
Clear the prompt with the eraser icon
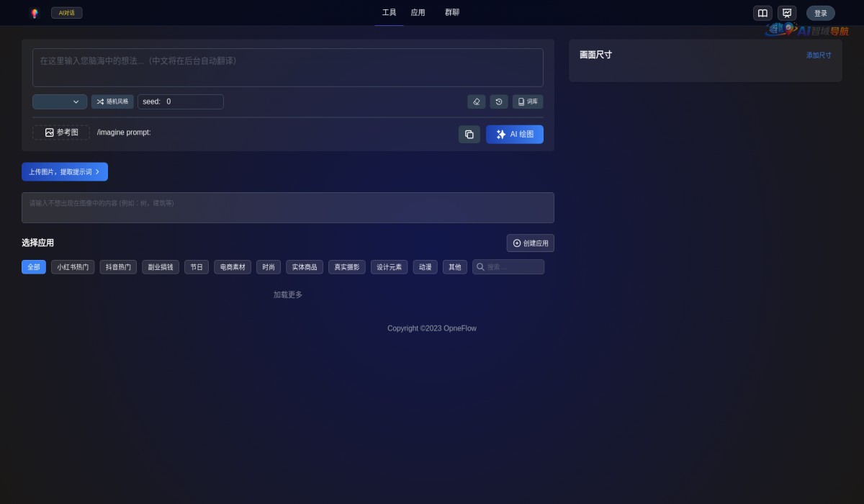tap(476, 102)
